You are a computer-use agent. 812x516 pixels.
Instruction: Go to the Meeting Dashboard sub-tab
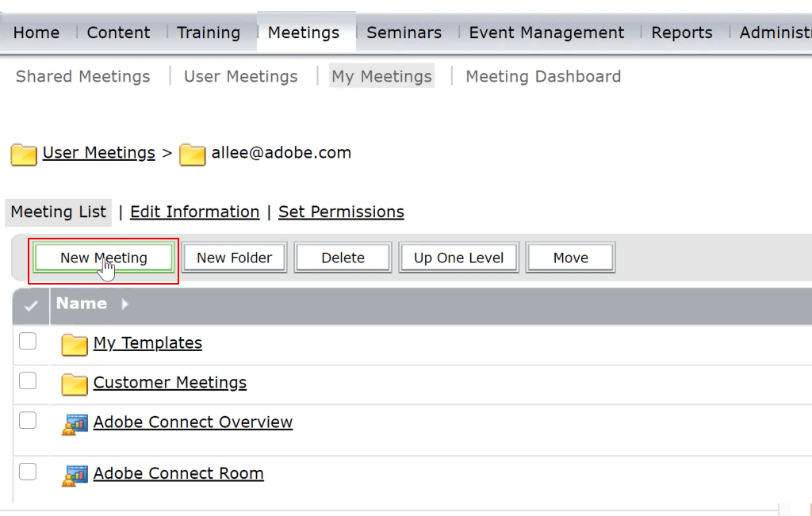tap(543, 77)
